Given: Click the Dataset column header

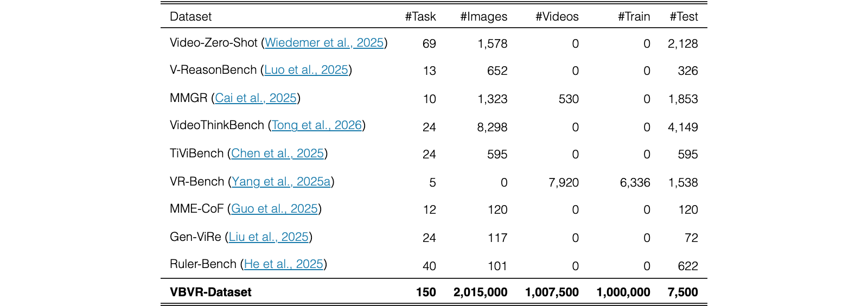Looking at the screenshot, I should click(x=190, y=17).
